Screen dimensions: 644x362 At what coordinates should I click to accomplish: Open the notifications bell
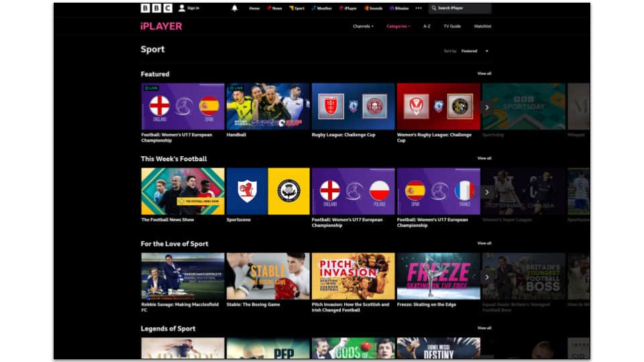(x=235, y=8)
